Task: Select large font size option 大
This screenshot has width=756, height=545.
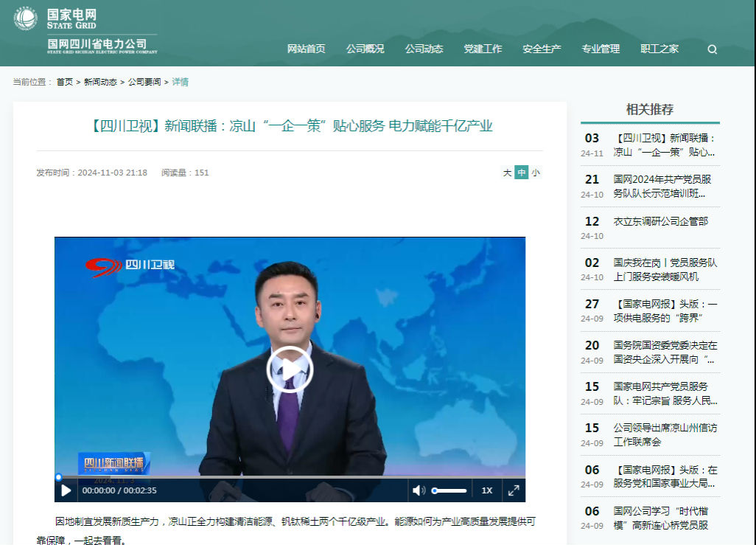Action: pos(507,173)
